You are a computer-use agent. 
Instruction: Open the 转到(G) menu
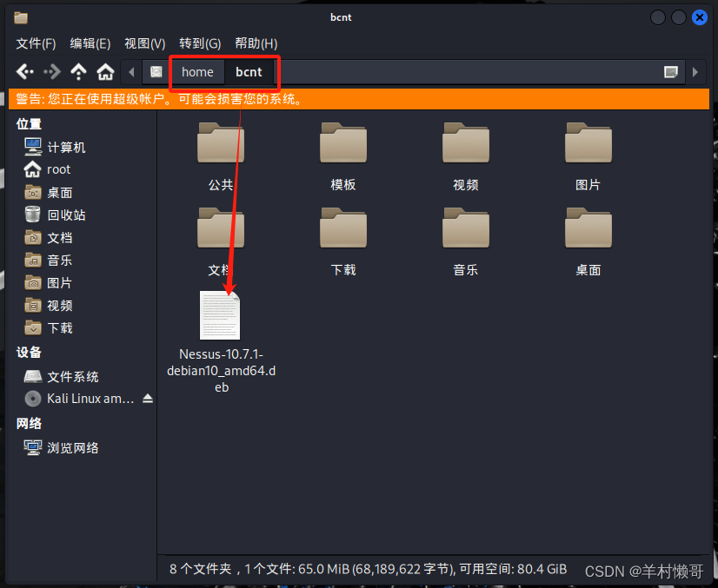click(x=200, y=43)
